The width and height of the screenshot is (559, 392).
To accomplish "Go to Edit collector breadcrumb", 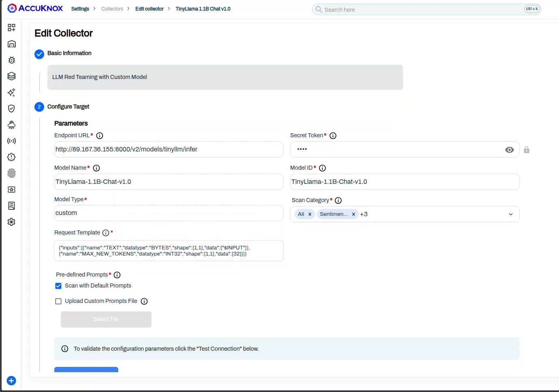I will coord(149,9).
